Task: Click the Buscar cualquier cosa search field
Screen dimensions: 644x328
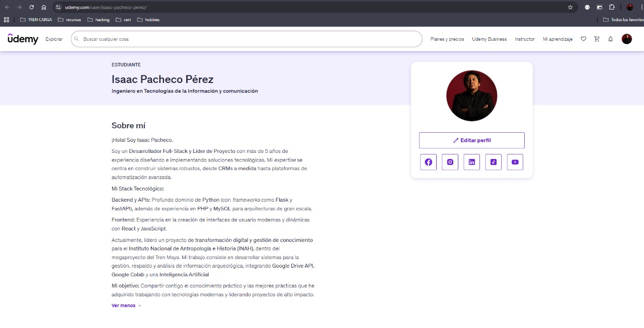Action: (247, 39)
